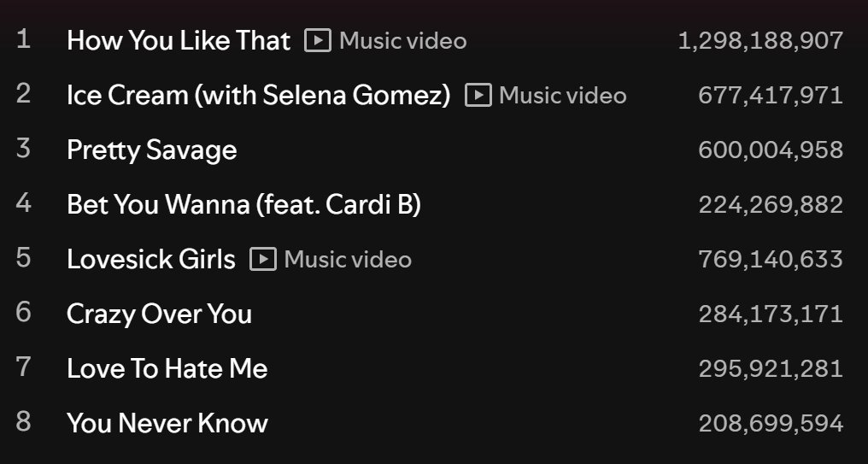Select track number 3 in the list
Image resolution: width=868 pixels, height=464 pixels.
tap(23, 149)
